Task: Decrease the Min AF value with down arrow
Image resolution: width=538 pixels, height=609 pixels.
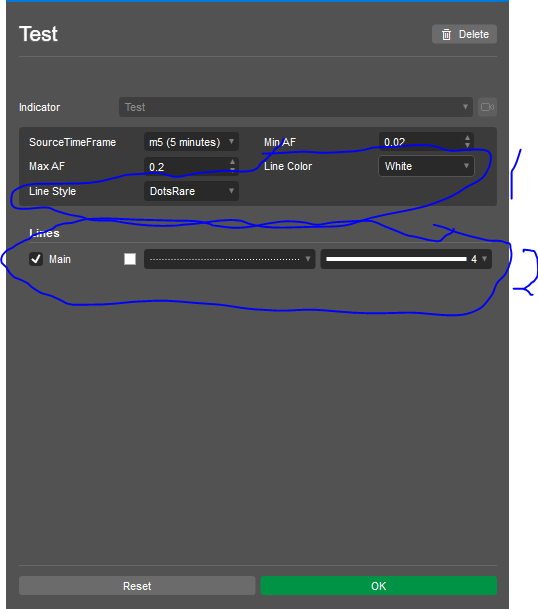Action: click(x=467, y=145)
